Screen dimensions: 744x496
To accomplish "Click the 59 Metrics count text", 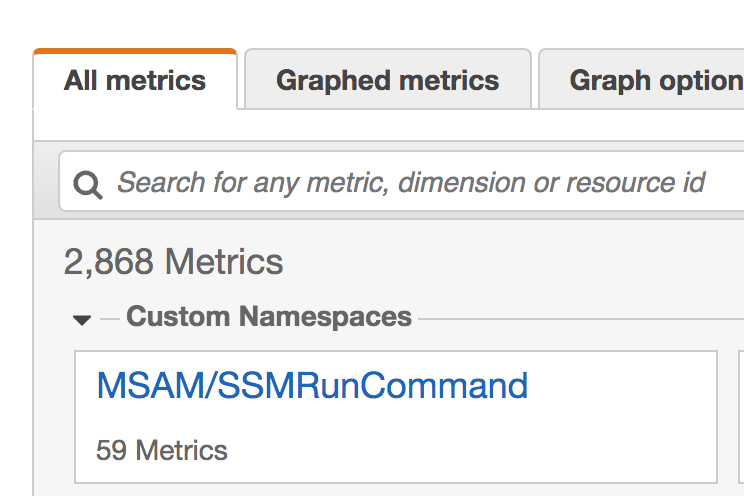I will pyautogui.click(x=162, y=450).
